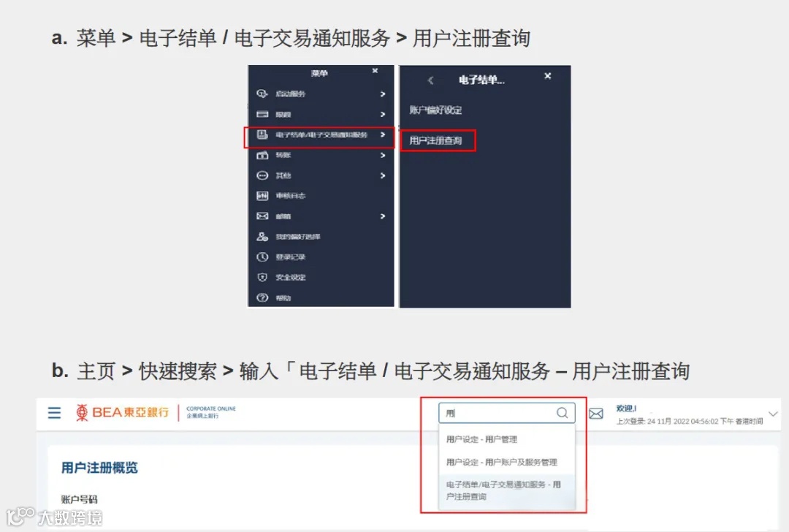Expand 电子结单/电子交易通知服务 submenu arrow
The width and height of the screenshot is (789, 532).
(383, 135)
